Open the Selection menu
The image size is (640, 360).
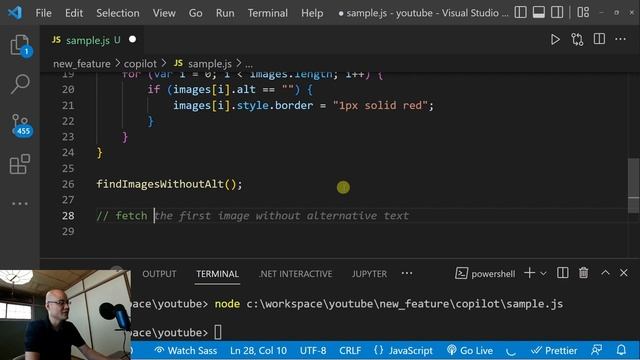tap(118, 13)
